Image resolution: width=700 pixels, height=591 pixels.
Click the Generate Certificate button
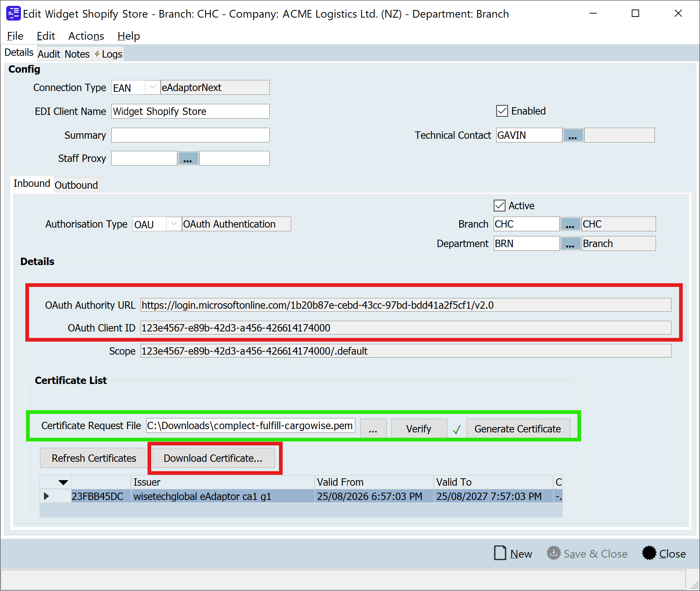tap(518, 428)
